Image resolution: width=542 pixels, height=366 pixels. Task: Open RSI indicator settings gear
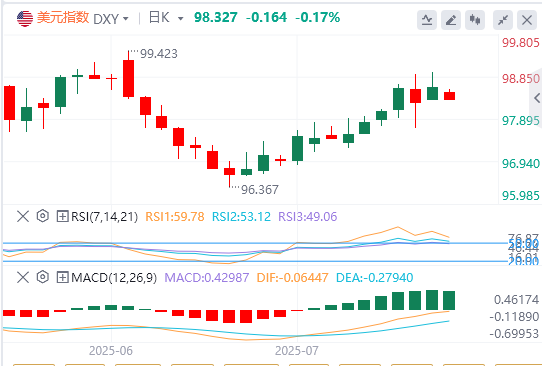coord(43,216)
